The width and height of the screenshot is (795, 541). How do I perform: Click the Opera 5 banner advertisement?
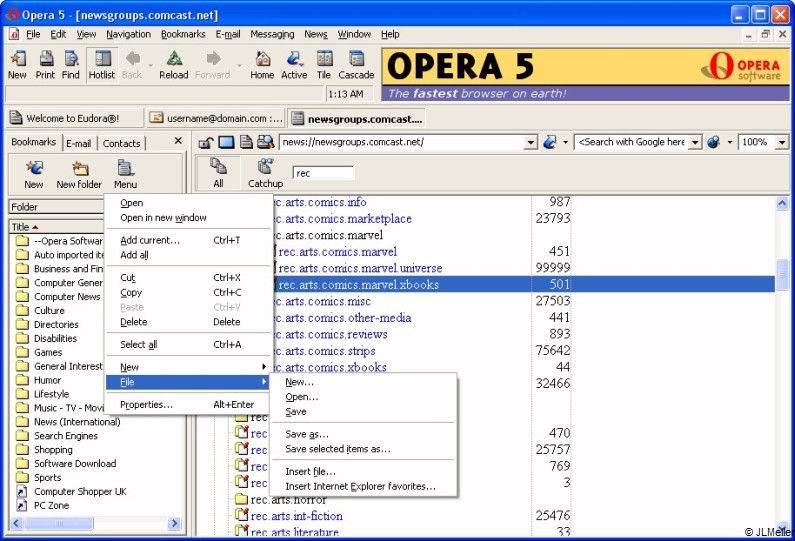pyautogui.click(x=586, y=75)
